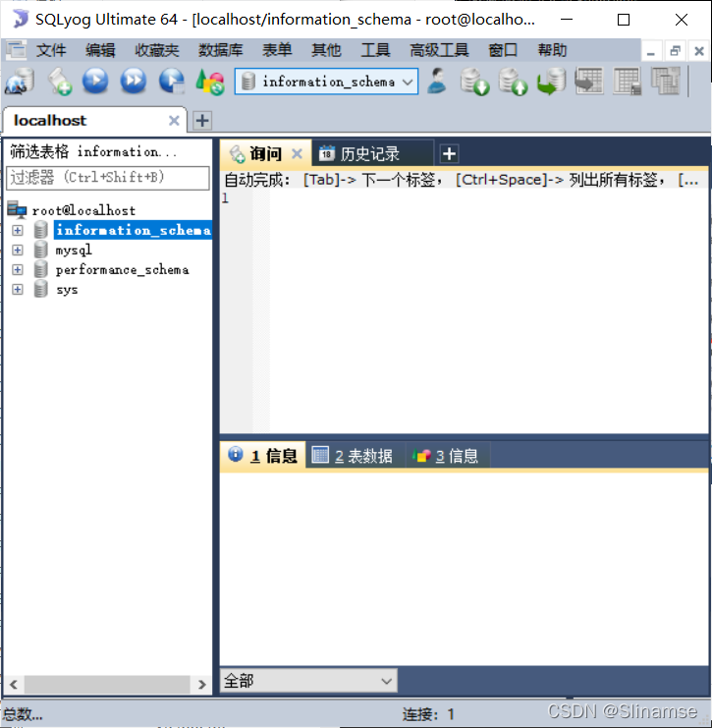The image size is (712, 728).
Task: Open the 编辑 menu
Action: coord(100,50)
